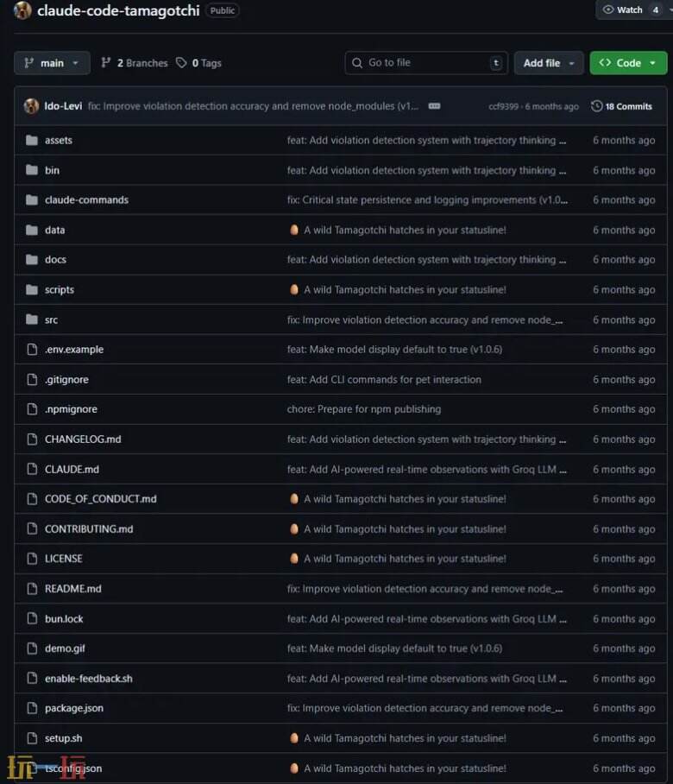Viewport: 673px width, 784px height.
Task: Click the src folder icon
Action: click(x=32, y=320)
